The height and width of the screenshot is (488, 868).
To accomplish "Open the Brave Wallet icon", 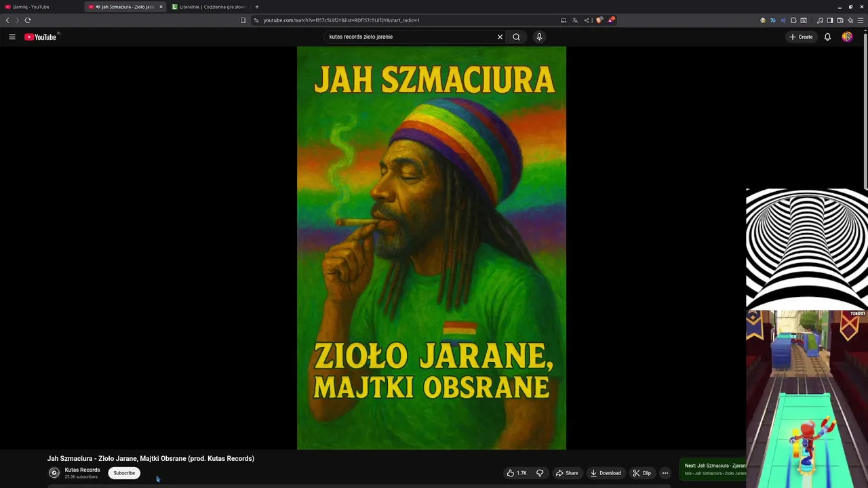I will pos(840,20).
